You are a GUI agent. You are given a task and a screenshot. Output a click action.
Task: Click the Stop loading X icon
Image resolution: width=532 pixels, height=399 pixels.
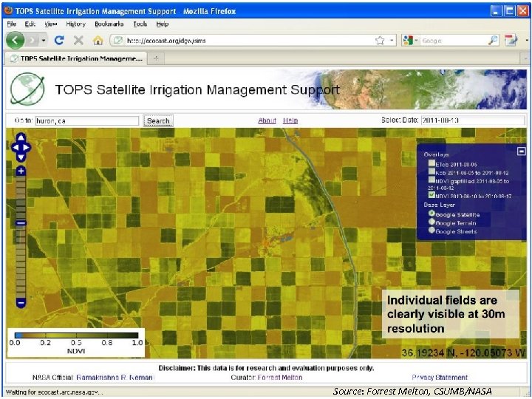[78, 41]
